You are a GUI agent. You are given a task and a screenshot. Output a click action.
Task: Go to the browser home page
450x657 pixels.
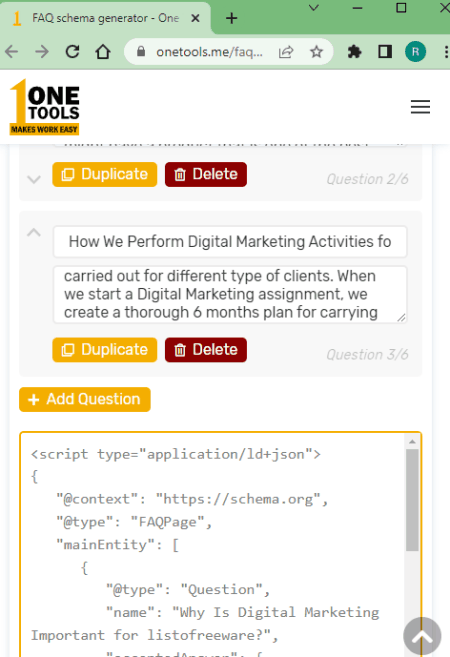tap(103, 52)
